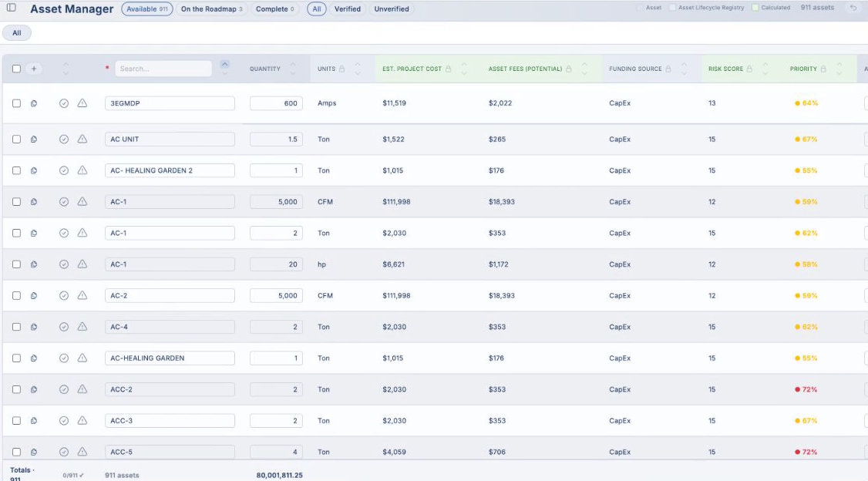Click the warning icon for AC- HEALING GARDEN 2

(82, 170)
